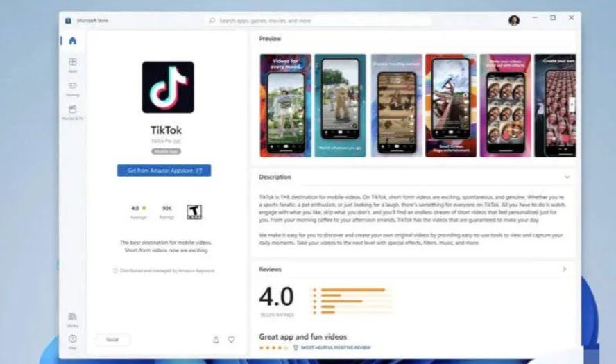Screen dimensions: 616x364
Task: Click the info icon beside Distributed by Amazon Appstore
Action: coord(115,270)
